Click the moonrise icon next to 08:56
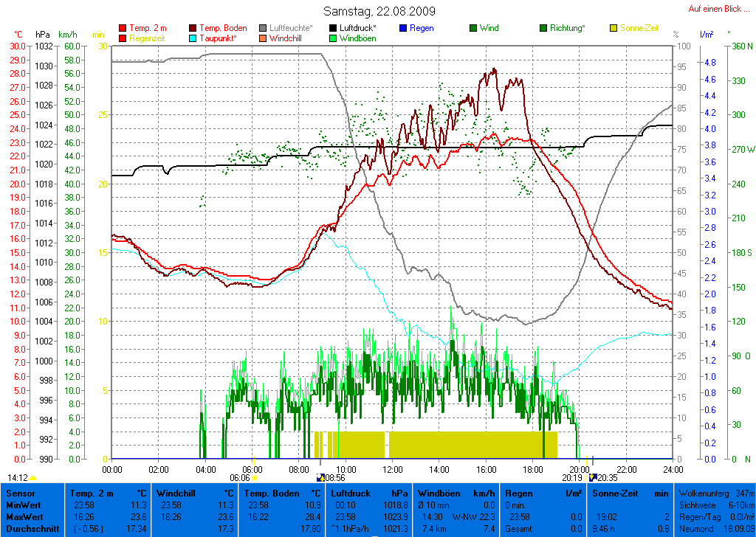 click(320, 478)
